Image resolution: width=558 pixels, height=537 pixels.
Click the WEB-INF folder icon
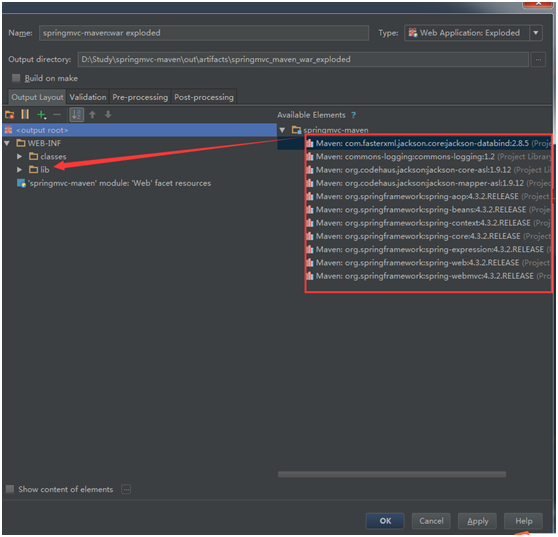(21, 143)
